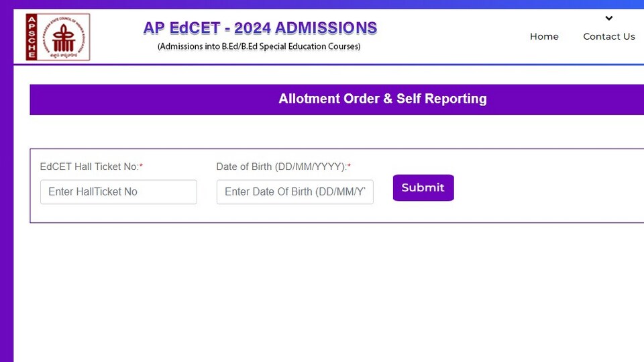Click the vertical red APSCHE strip on the logo
Image resolution: width=644 pixels, height=362 pixels.
tap(32, 37)
